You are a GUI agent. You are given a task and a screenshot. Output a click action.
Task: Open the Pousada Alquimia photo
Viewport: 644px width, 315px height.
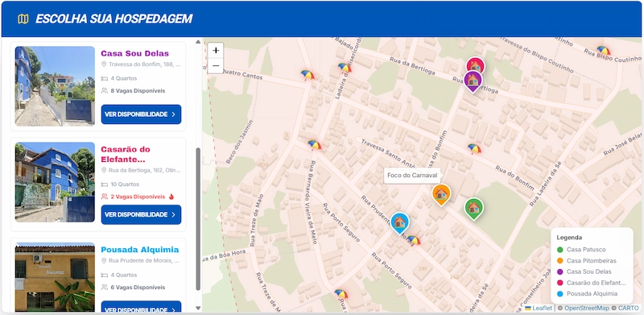tap(55, 277)
